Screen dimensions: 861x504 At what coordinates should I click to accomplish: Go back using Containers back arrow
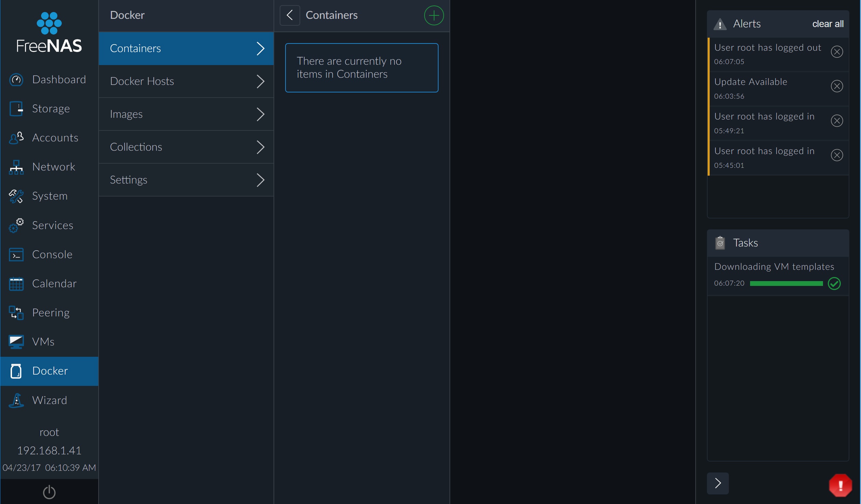click(290, 15)
